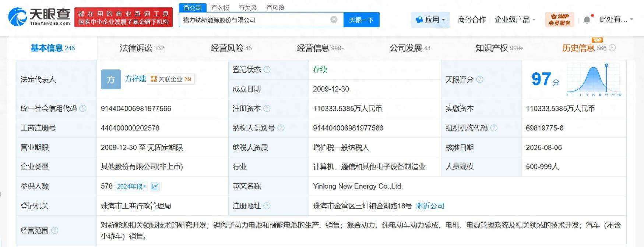Click the help icon beside 历史信息 666

(612, 48)
